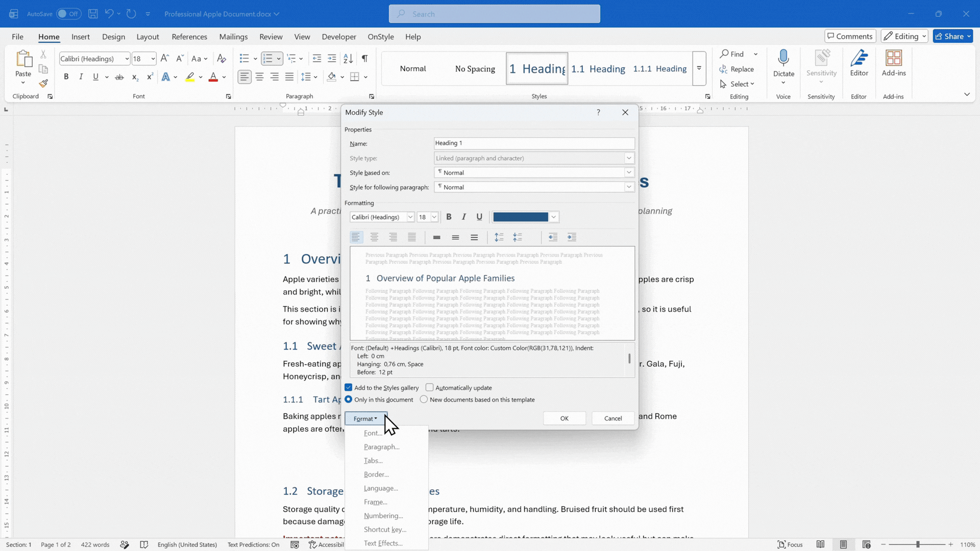Adjust the zoom slider in status bar

coord(917,544)
